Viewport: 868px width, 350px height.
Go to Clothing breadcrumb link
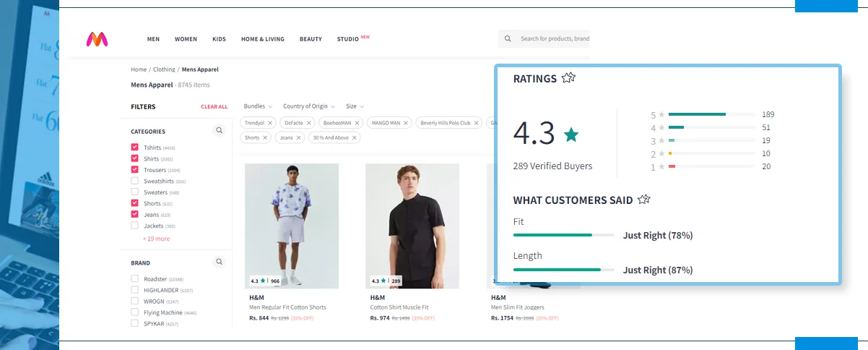pos(164,69)
